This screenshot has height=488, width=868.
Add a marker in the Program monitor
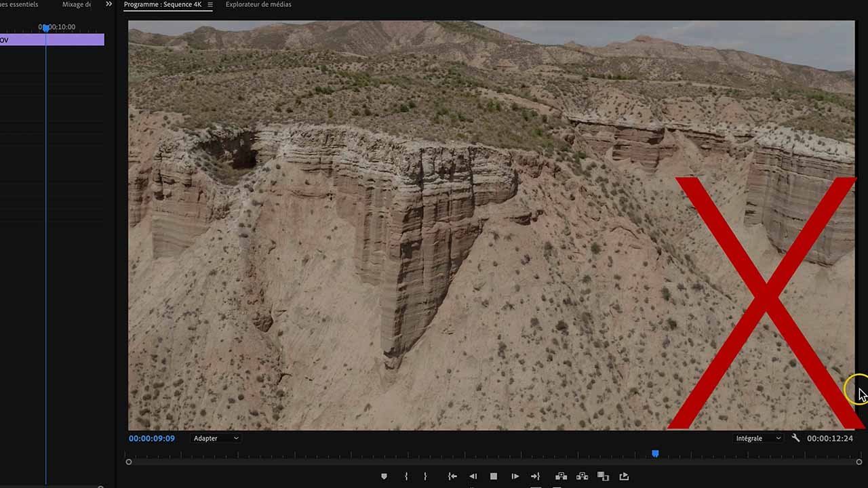pos(384,476)
